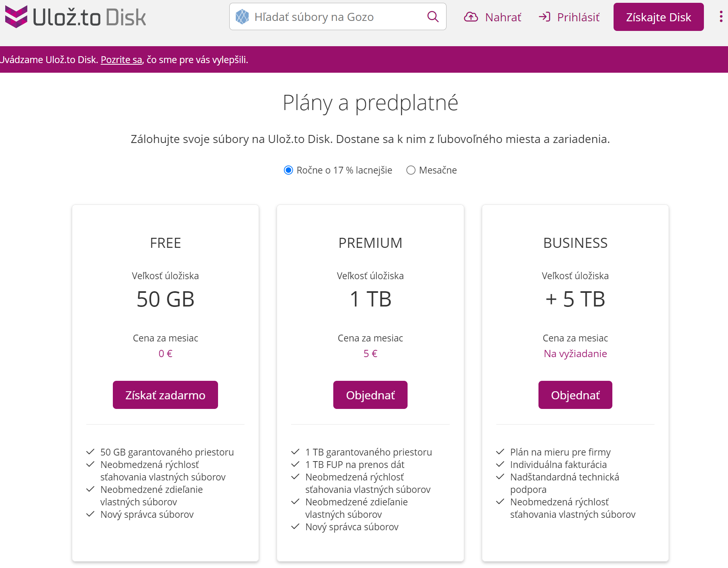
Task: Order the PREMIUM plan with Objednať
Action: (370, 395)
